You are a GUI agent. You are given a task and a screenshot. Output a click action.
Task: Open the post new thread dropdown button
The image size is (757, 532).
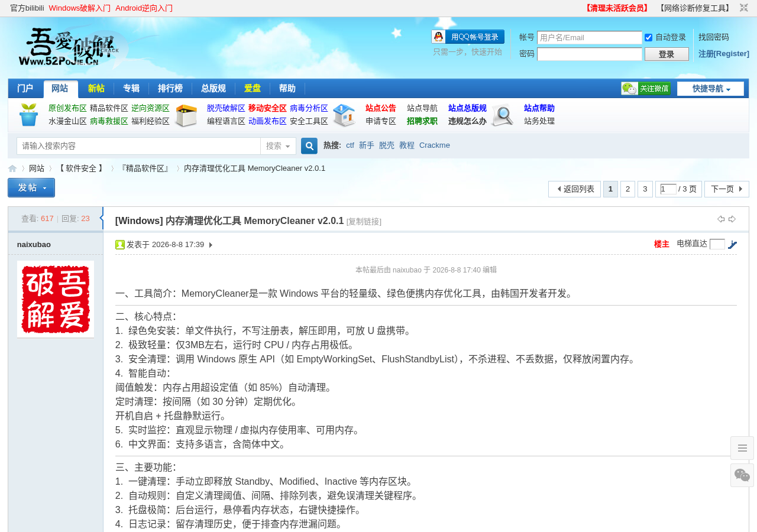pos(31,187)
